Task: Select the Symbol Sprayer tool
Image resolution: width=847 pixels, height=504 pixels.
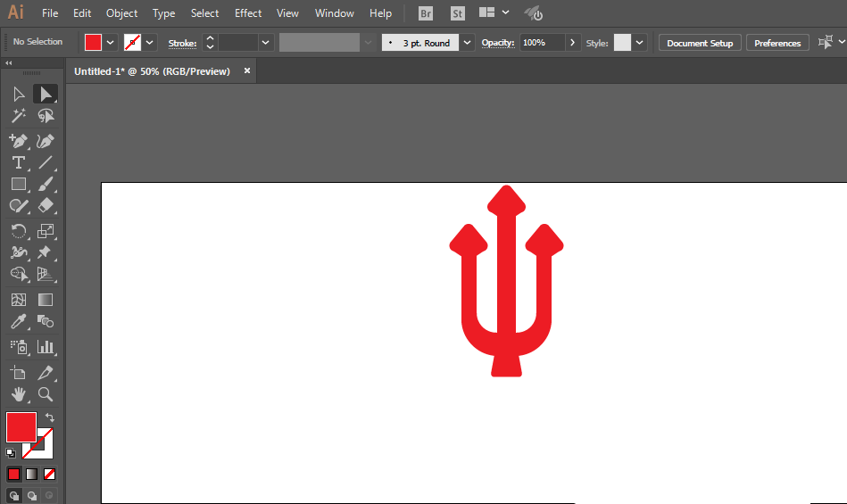Action: pyautogui.click(x=19, y=347)
